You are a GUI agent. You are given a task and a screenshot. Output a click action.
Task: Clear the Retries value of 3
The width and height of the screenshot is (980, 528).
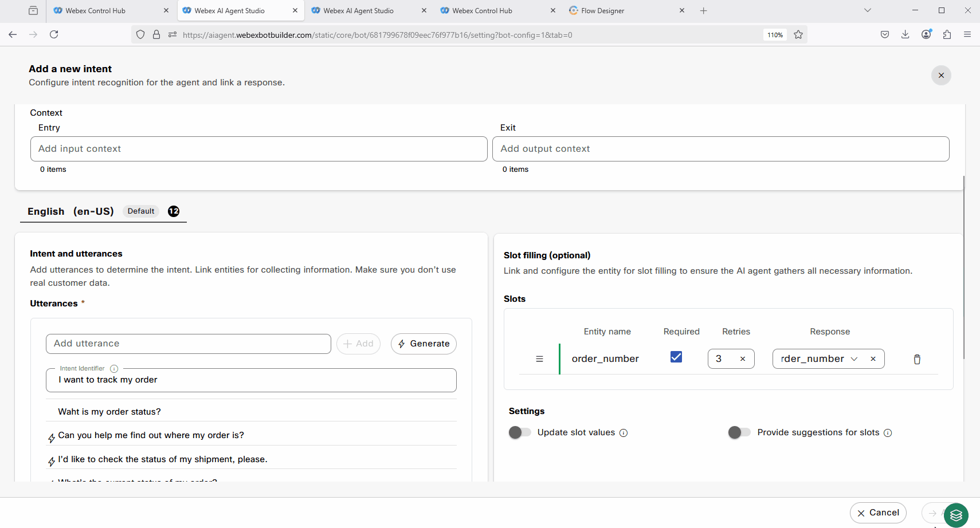[743, 359]
